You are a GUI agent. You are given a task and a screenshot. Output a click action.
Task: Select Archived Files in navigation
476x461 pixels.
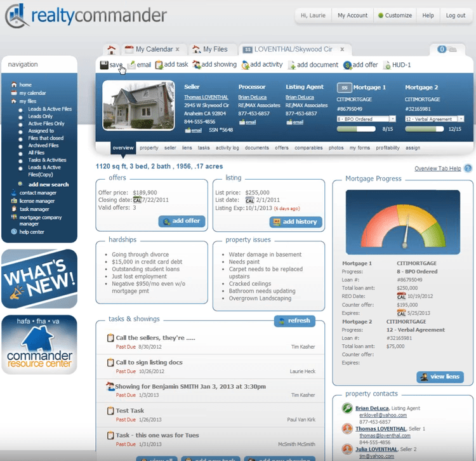click(43, 145)
